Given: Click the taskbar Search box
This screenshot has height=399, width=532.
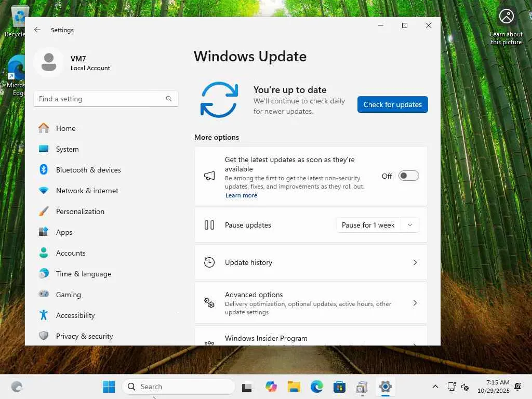Looking at the screenshot, I should pos(179,387).
